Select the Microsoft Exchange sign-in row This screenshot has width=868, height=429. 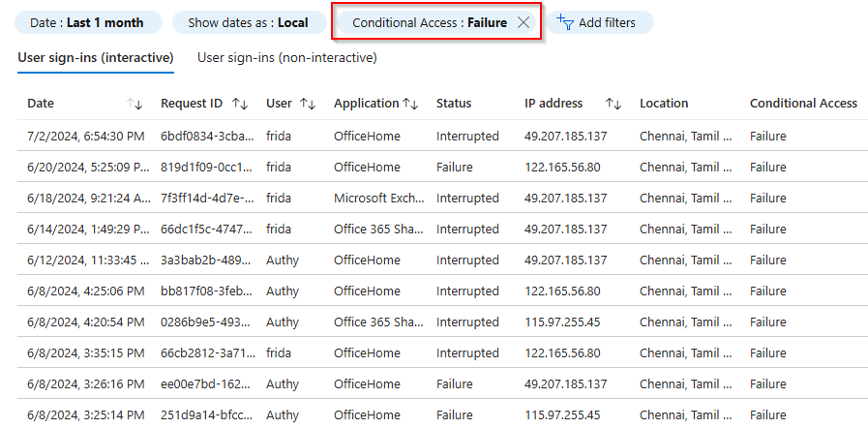tap(378, 199)
